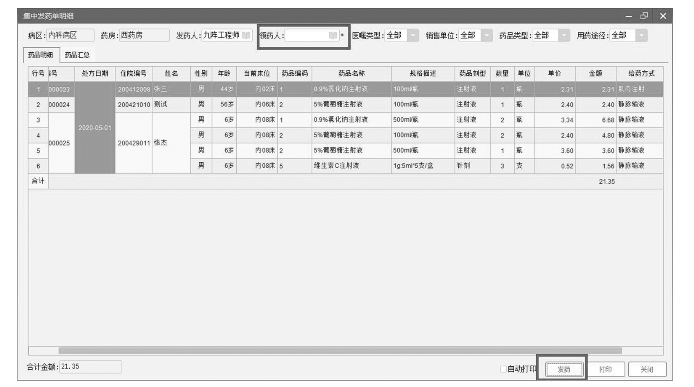Viewport: 694px width, 387px height.
Task: Click the 单价 column header
Action: point(555,74)
